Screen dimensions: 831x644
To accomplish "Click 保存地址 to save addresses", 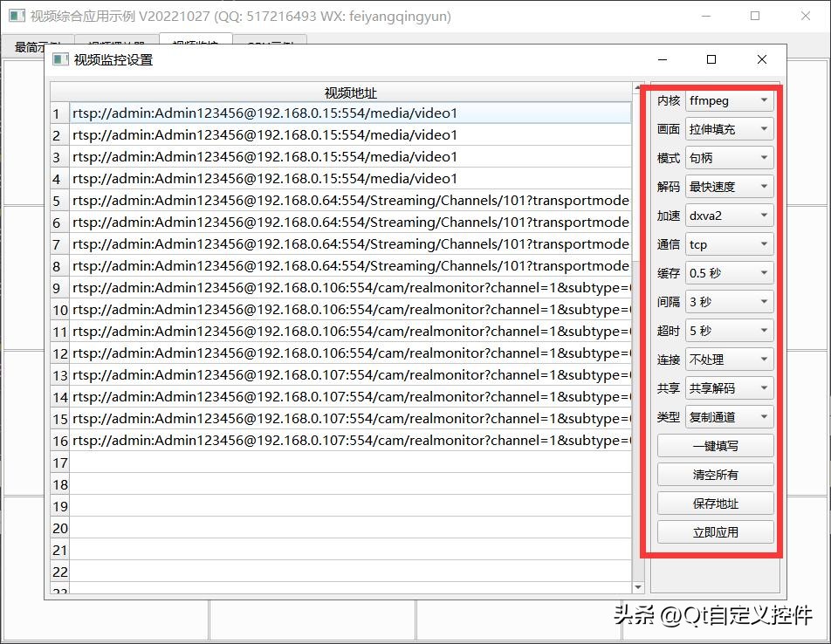I will point(714,503).
